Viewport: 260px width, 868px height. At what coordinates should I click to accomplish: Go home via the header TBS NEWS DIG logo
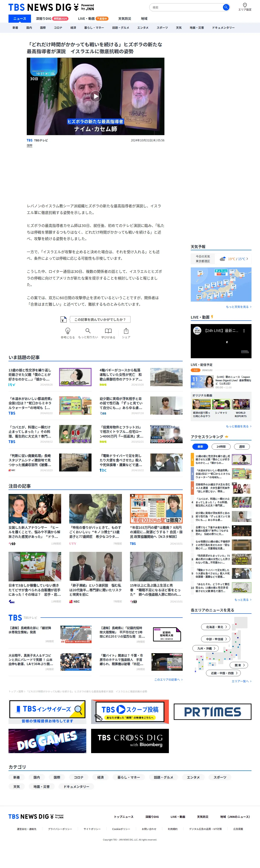point(51,7)
